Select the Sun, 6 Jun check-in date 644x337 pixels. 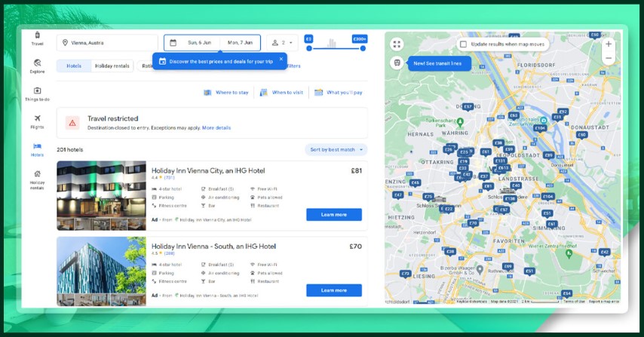[x=199, y=43]
